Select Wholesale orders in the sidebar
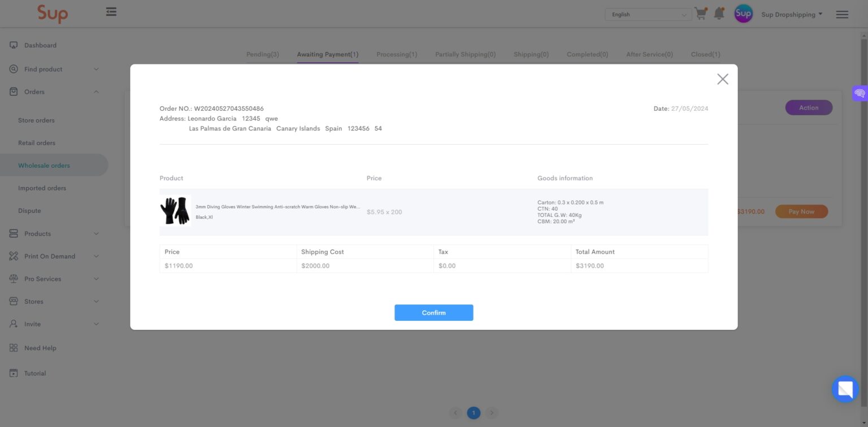The width and height of the screenshot is (868, 427). point(44,165)
